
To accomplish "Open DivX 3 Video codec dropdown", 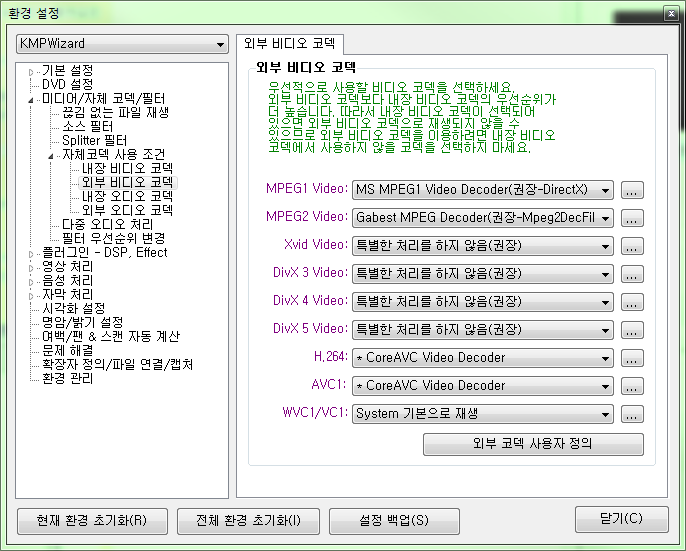I will [x=483, y=274].
